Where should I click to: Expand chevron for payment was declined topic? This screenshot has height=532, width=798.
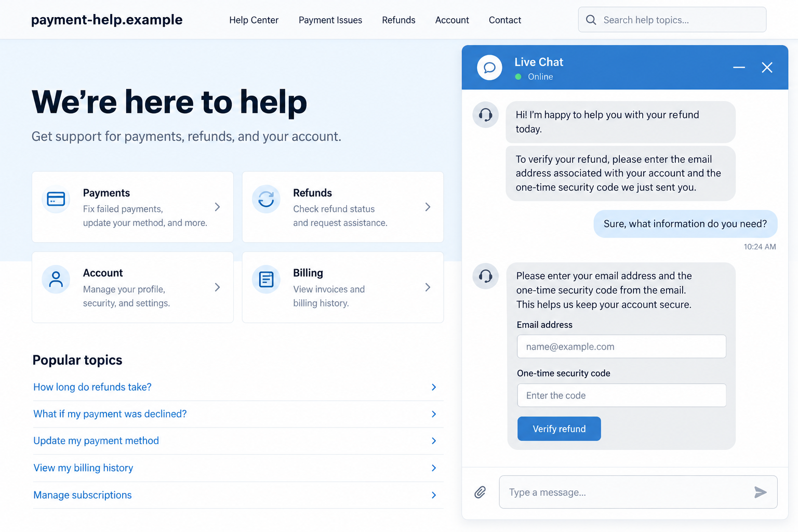click(434, 414)
